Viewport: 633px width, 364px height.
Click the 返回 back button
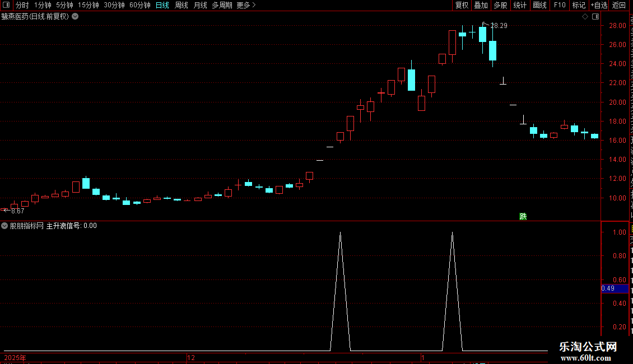618,5
